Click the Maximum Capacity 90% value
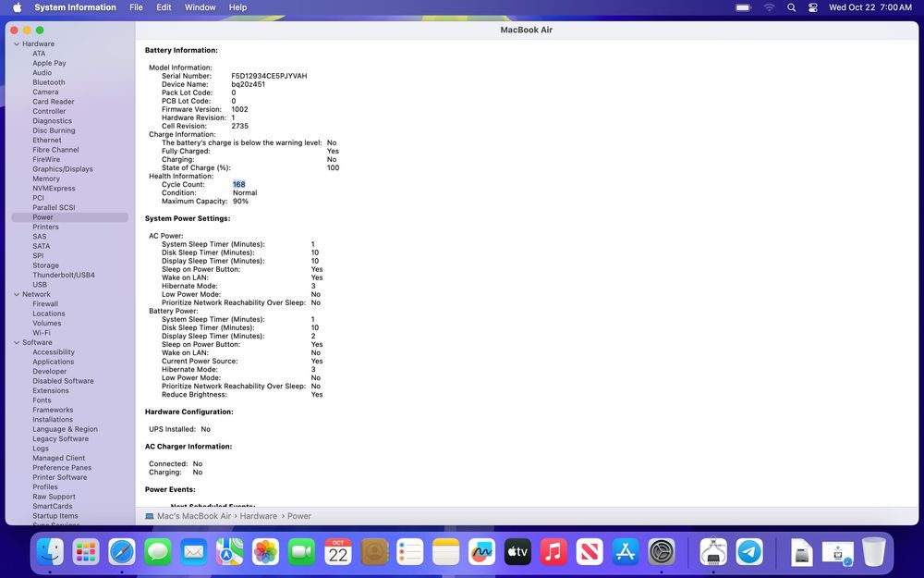This screenshot has height=578, width=924. pos(240,201)
